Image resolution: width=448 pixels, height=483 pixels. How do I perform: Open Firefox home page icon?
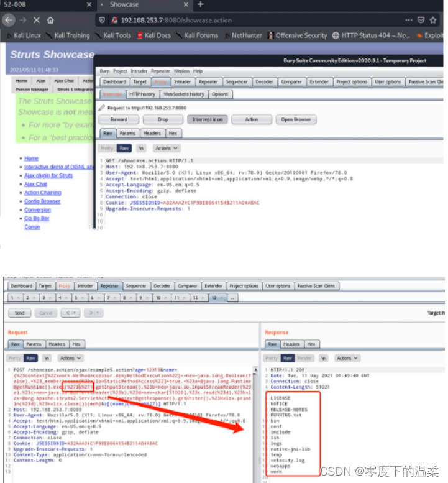tap(50, 21)
